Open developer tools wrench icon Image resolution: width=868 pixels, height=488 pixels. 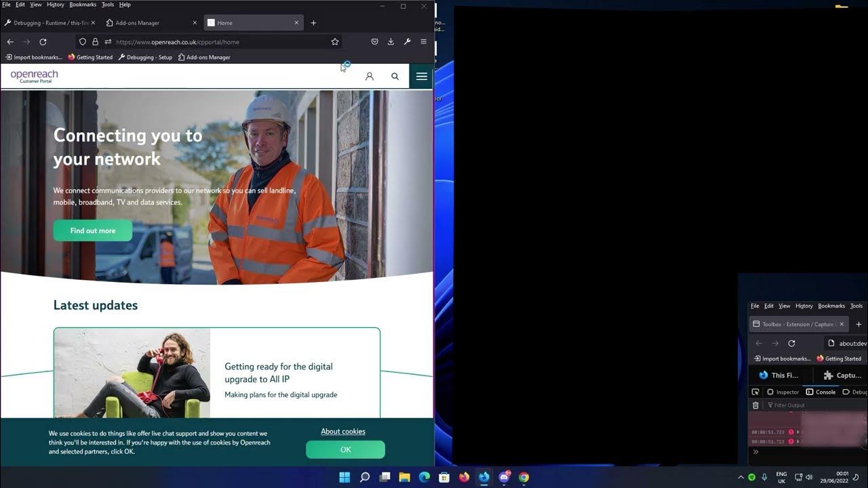pyautogui.click(x=407, y=42)
